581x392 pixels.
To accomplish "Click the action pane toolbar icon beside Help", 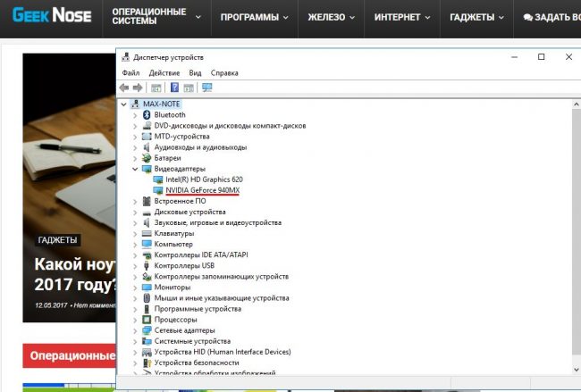I will (x=189, y=88).
